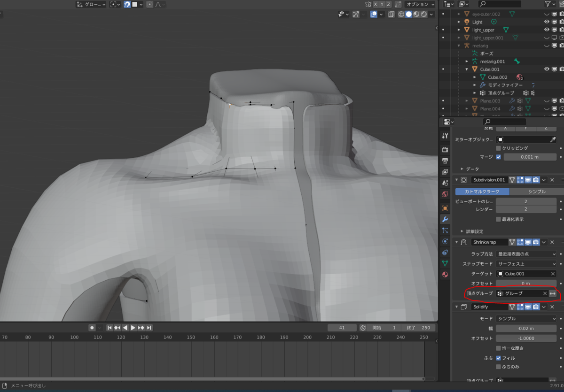Viewport: 564px width, 392px height.
Task: Toggle visibility eye of Cube.001 object
Action: (547, 69)
